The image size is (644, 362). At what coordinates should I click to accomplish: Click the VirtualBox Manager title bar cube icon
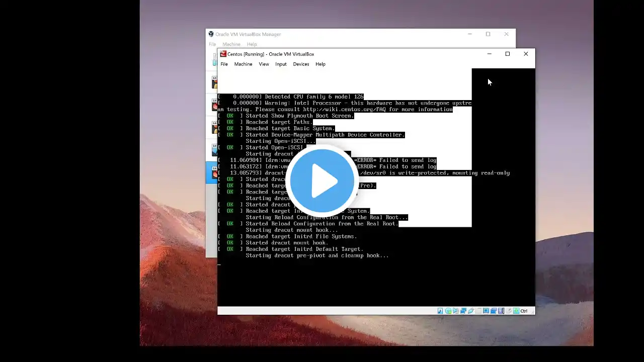point(211,34)
